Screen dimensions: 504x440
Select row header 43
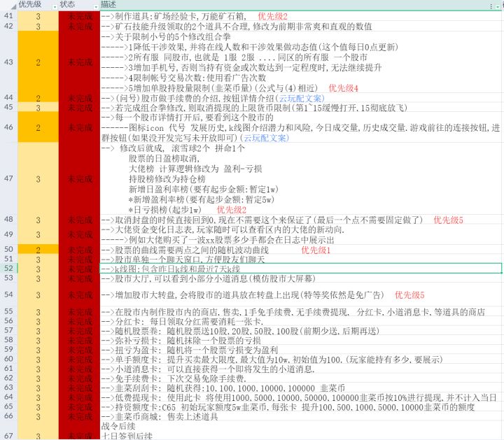8,62
